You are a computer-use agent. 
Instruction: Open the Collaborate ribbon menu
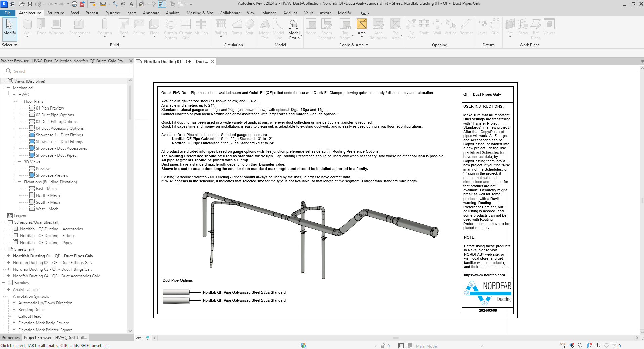(x=230, y=13)
